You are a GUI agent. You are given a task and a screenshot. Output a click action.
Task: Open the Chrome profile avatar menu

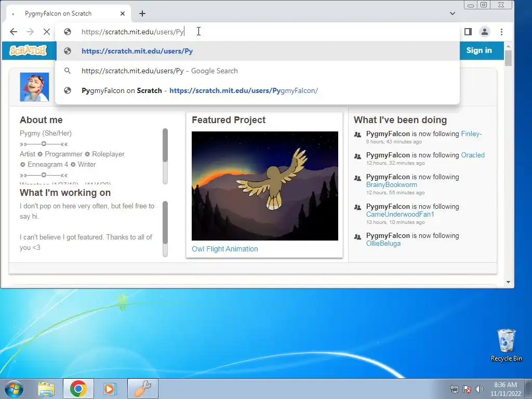tap(485, 32)
